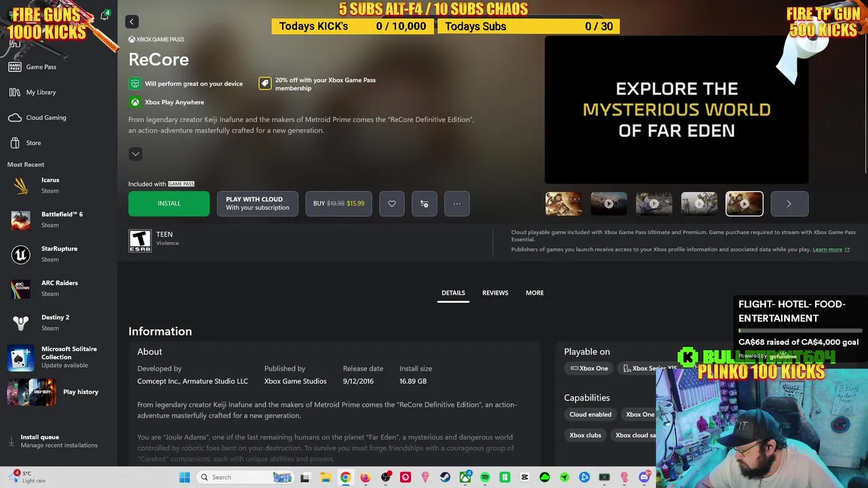
Task: Click the StarRupture Unreal logo icon
Action: coord(21,254)
